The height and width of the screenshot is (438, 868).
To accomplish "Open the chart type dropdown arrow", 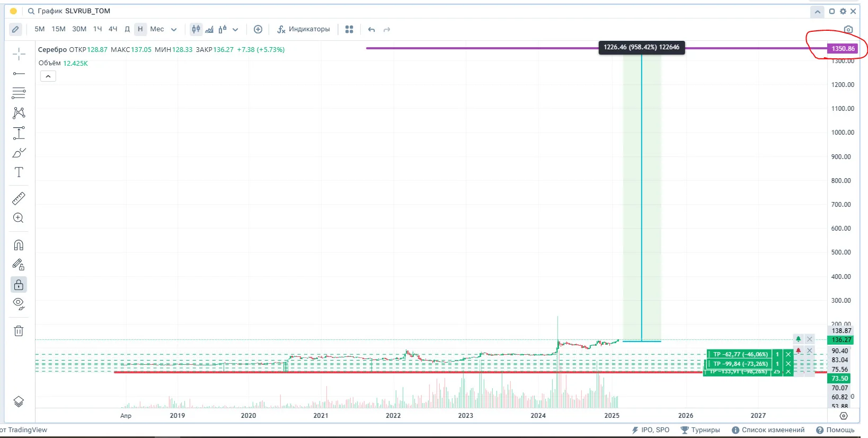I will [x=235, y=30].
